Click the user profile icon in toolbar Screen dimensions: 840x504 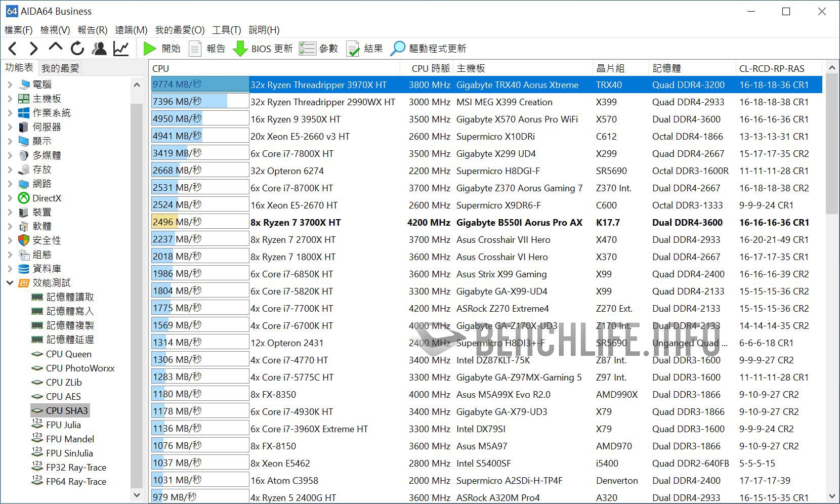[x=99, y=49]
